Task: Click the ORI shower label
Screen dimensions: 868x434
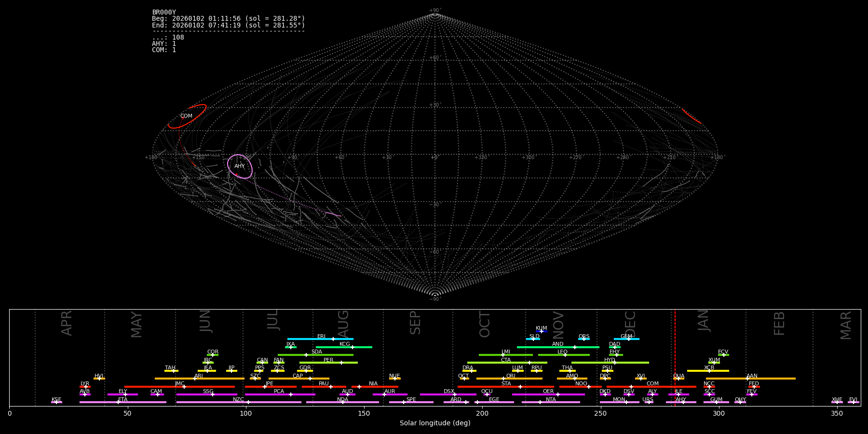Action: [x=511, y=376]
